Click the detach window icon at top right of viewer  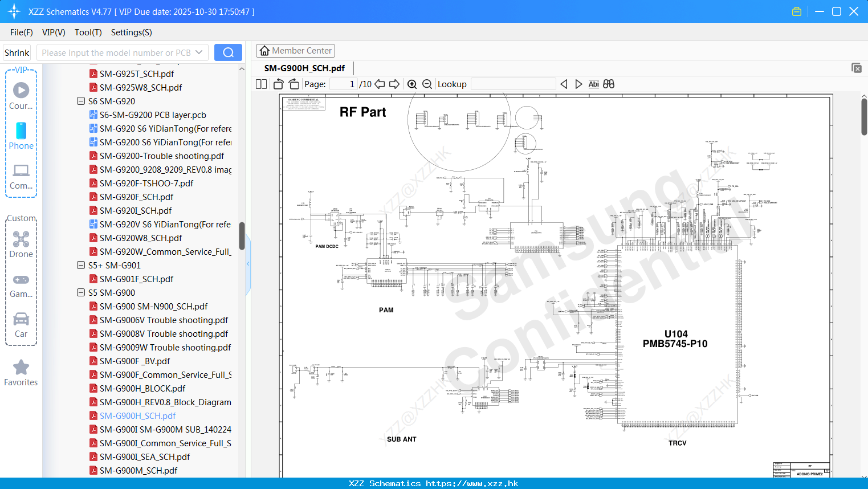[857, 68]
